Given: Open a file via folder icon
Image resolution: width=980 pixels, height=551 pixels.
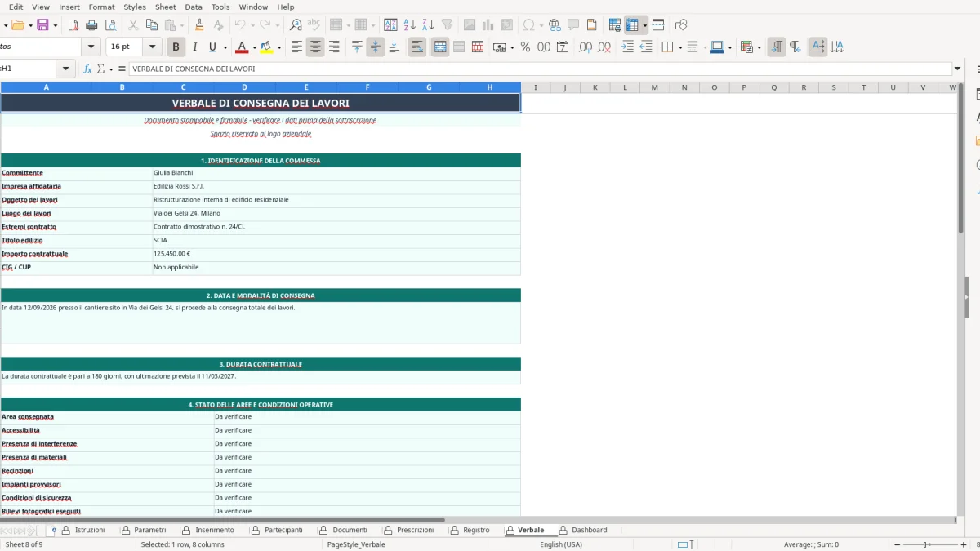Looking at the screenshot, I should (17, 25).
